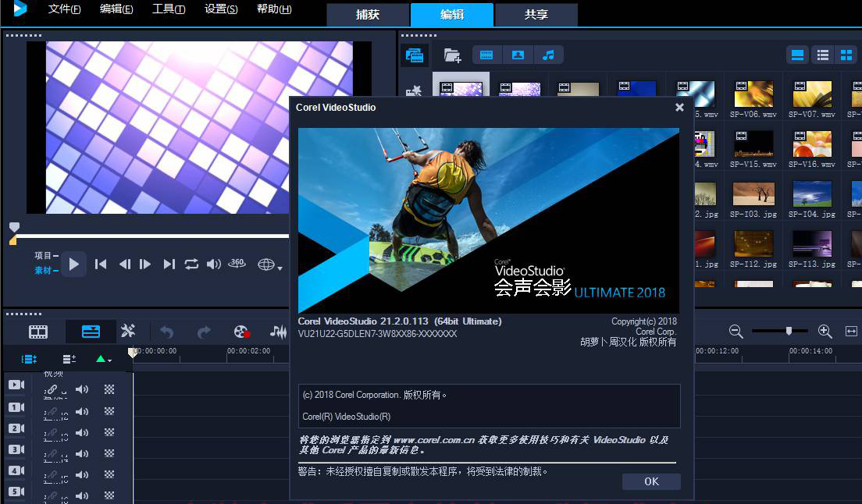Step forward one frame in preview
The width and height of the screenshot is (862, 504).
[145, 264]
